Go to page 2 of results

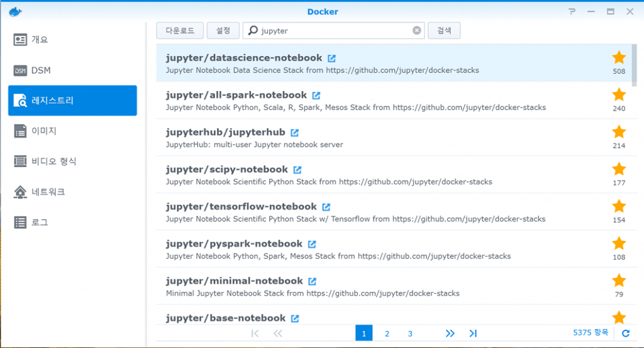tap(387, 334)
